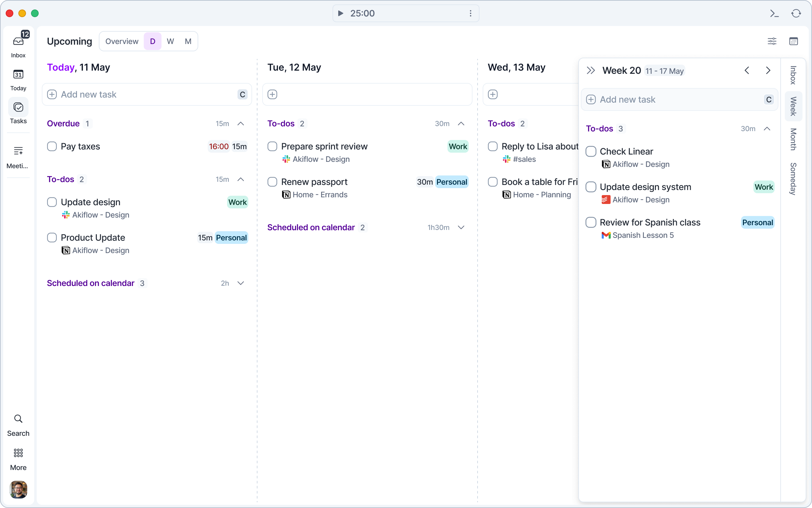The image size is (812, 508).
Task: Select the W week view tab
Action: click(170, 41)
